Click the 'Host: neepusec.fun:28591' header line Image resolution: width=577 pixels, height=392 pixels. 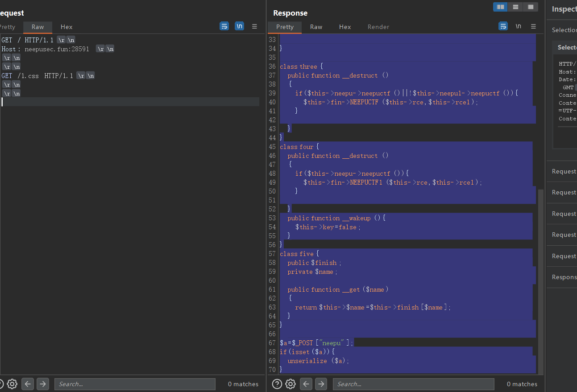(45, 49)
